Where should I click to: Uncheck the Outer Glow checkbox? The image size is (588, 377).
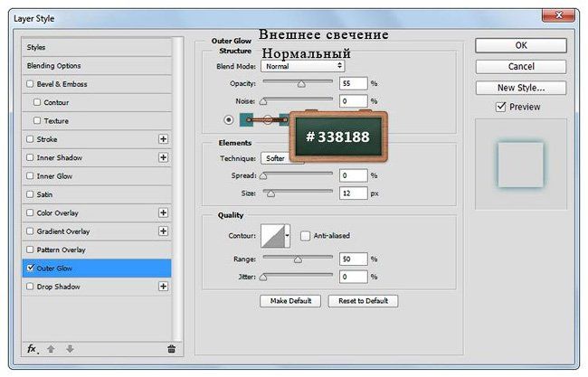click(x=30, y=268)
